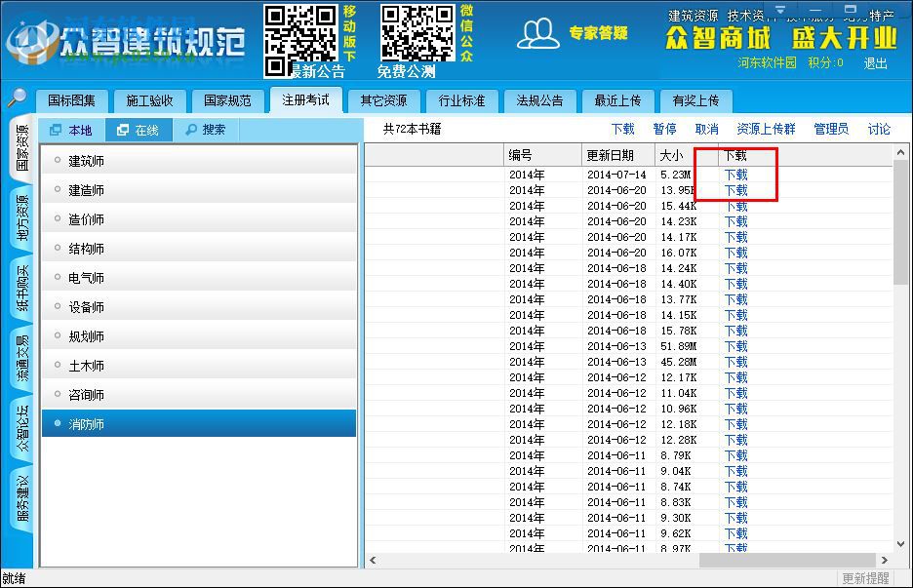This screenshot has width=913, height=588.
Task: Expand the 土木师 category
Action: [x=88, y=365]
